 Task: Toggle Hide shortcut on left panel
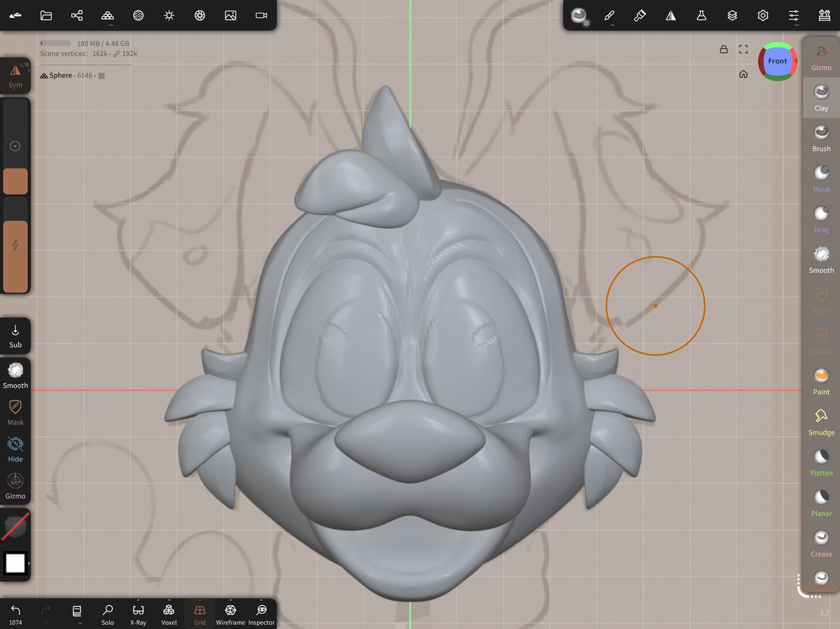tap(15, 449)
